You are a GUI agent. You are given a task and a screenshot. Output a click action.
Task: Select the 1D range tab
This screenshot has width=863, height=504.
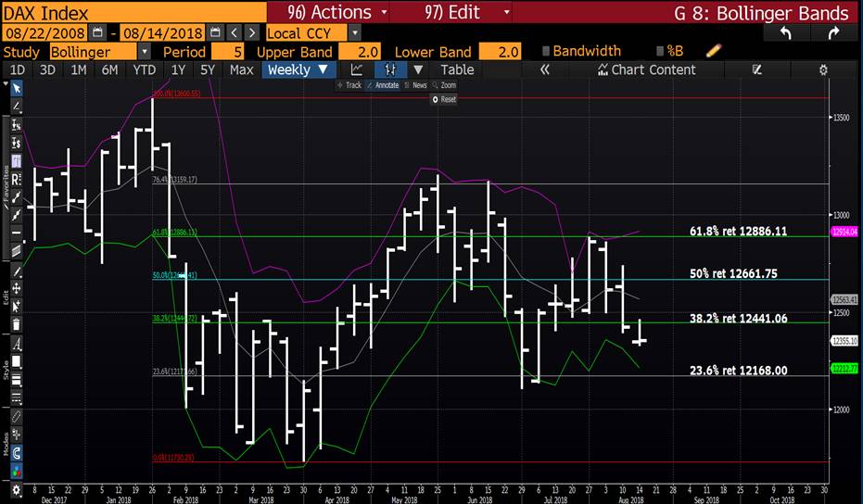click(x=17, y=69)
